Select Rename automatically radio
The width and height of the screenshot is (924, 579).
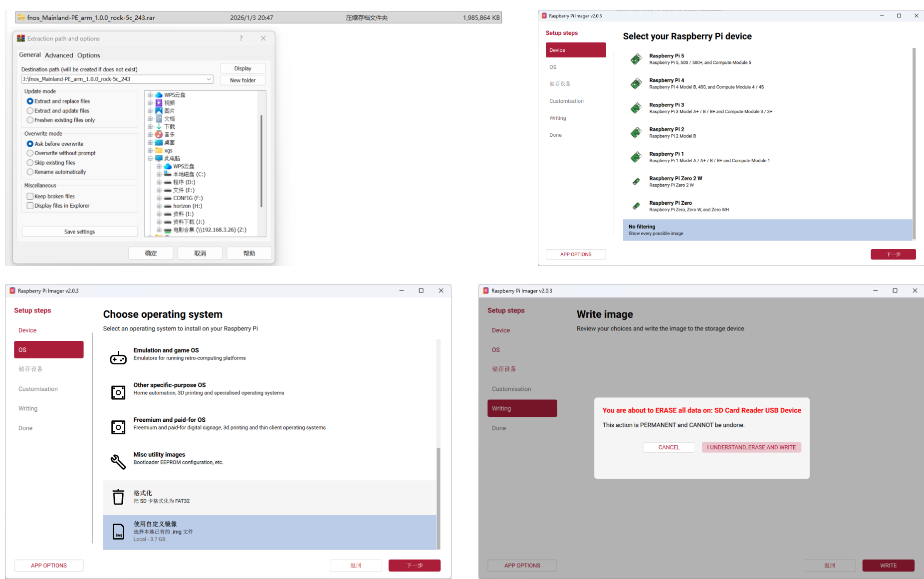pyautogui.click(x=30, y=172)
